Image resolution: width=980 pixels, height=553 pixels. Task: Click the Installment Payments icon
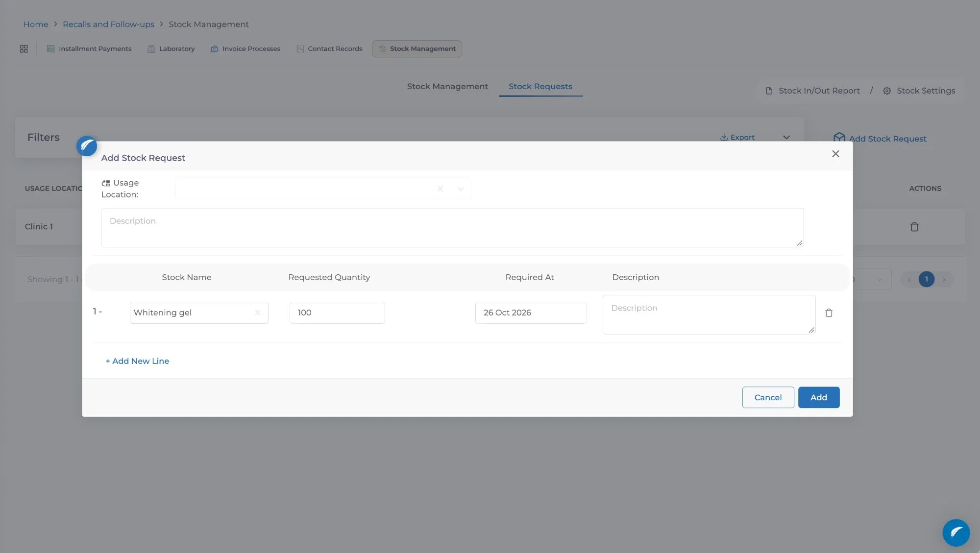(50, 49)
